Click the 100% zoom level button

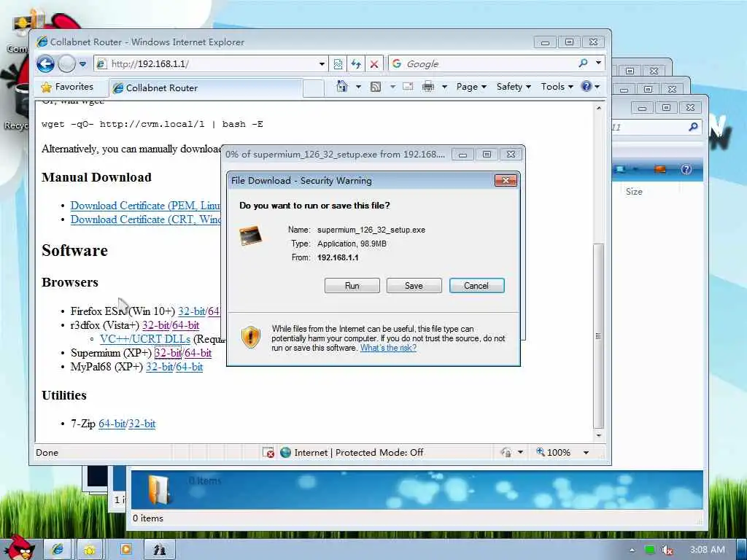(x=554, y=452)
